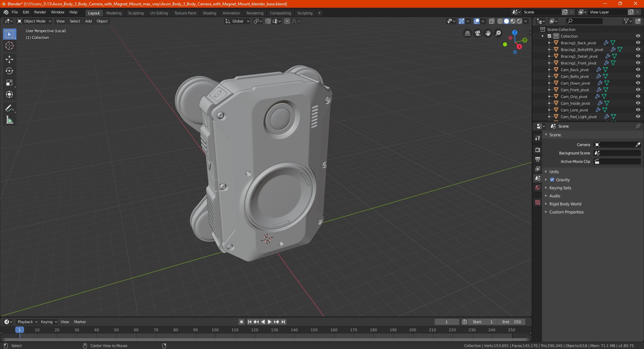This screenshot has height=349, width=644.
Task: Toggle show overlays button
Action: (477, 21)
